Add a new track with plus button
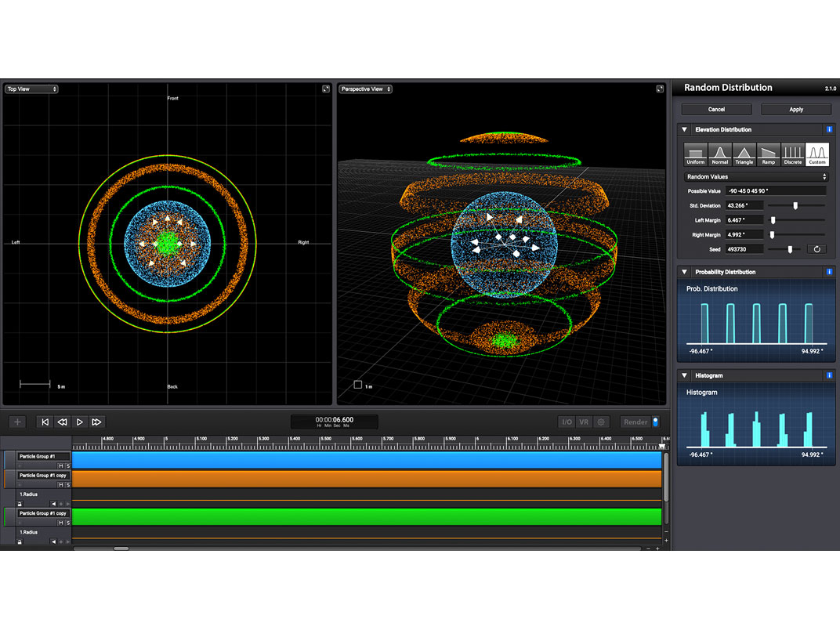Image resolution: width=840 pixels, height=630 pixels. (17, 422)
